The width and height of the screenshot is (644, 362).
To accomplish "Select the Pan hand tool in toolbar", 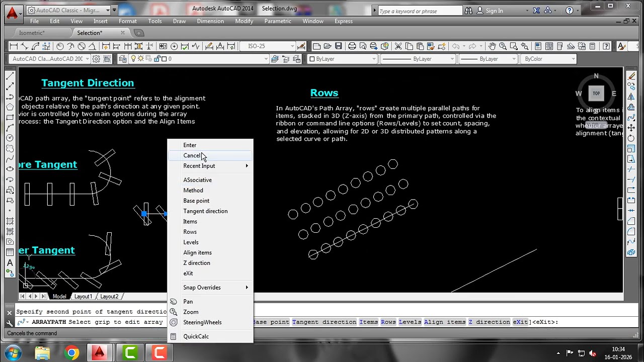I will [492, 46].
